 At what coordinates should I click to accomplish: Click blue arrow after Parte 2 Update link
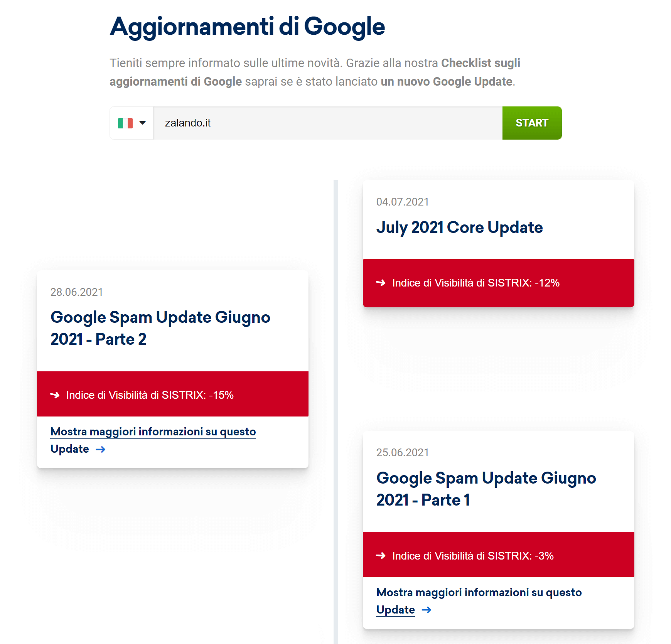click(x=101, y=449)
